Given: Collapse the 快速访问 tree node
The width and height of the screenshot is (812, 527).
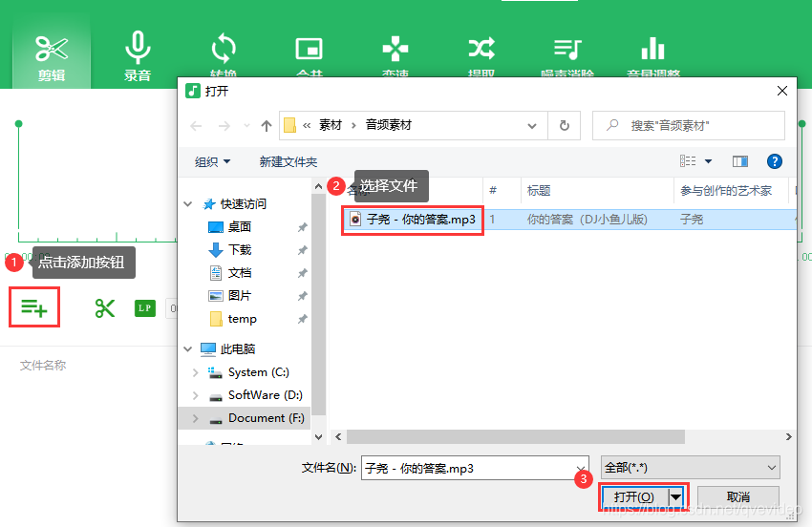Looking at the screenshot, I should (188, 204).
